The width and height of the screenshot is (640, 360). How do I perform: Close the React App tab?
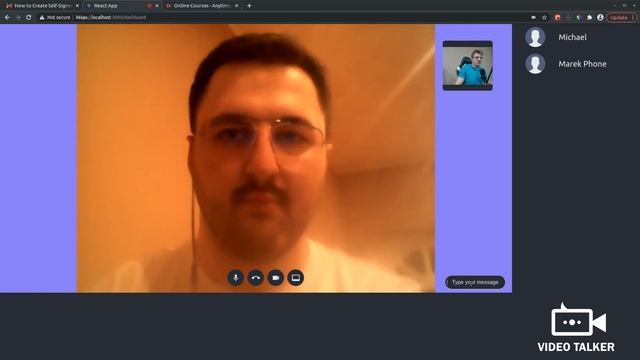157,6
